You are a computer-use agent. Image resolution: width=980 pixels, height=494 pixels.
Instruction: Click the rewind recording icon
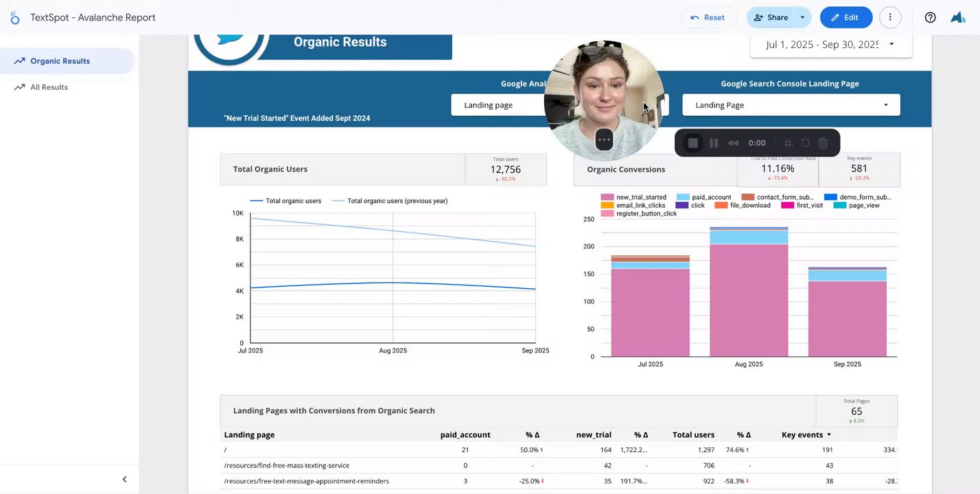[x=733, y=143]
